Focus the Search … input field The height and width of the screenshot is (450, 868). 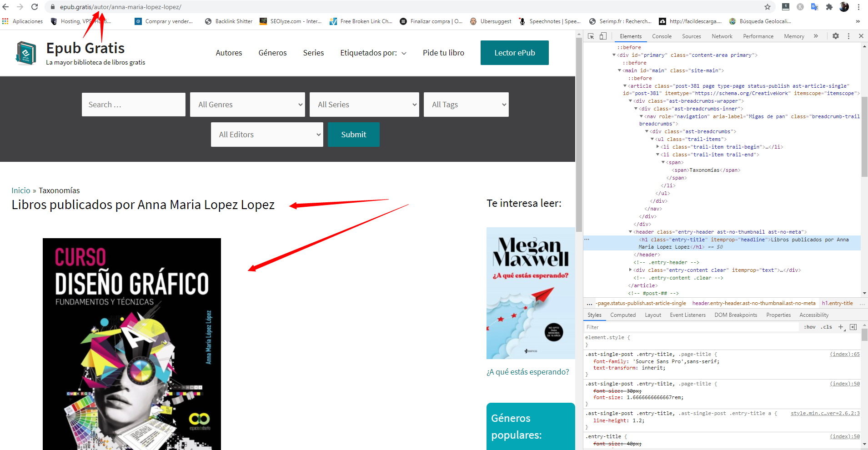coord(134,105)
